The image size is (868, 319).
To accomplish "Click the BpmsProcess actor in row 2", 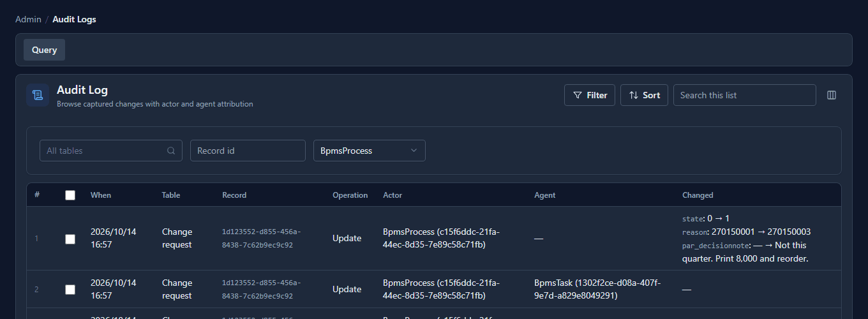I will tap(442, 289).
